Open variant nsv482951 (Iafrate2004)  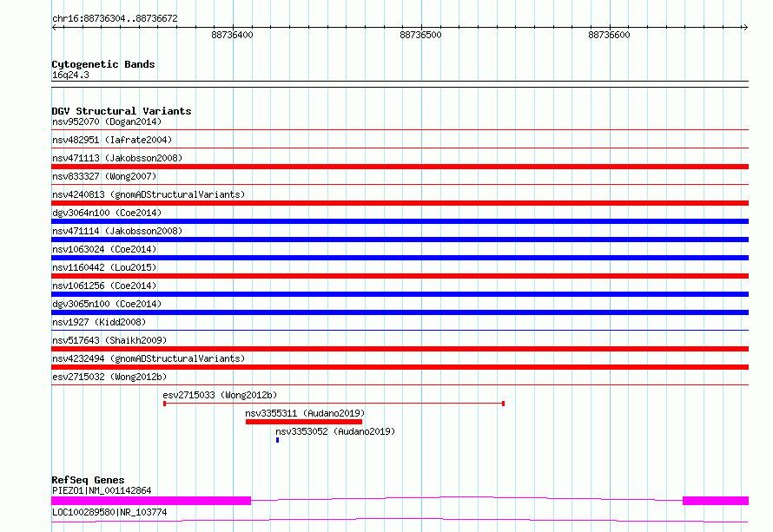click(x=112, y=140)
